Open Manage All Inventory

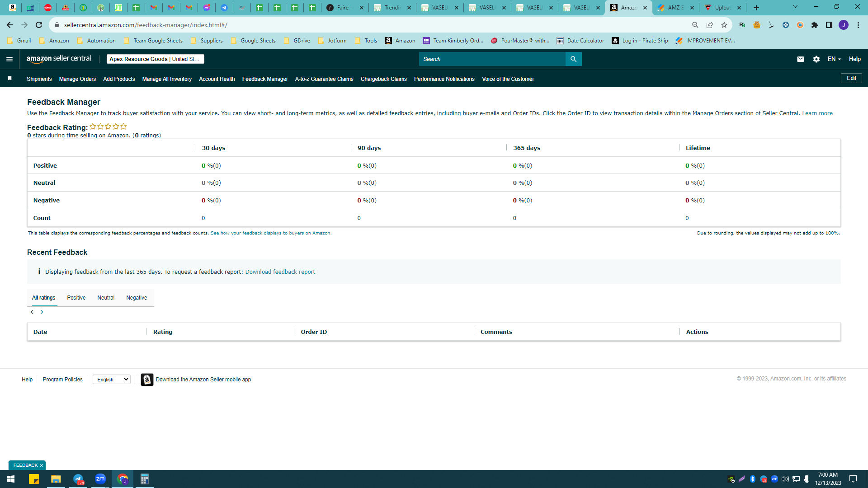coord(167,79)
